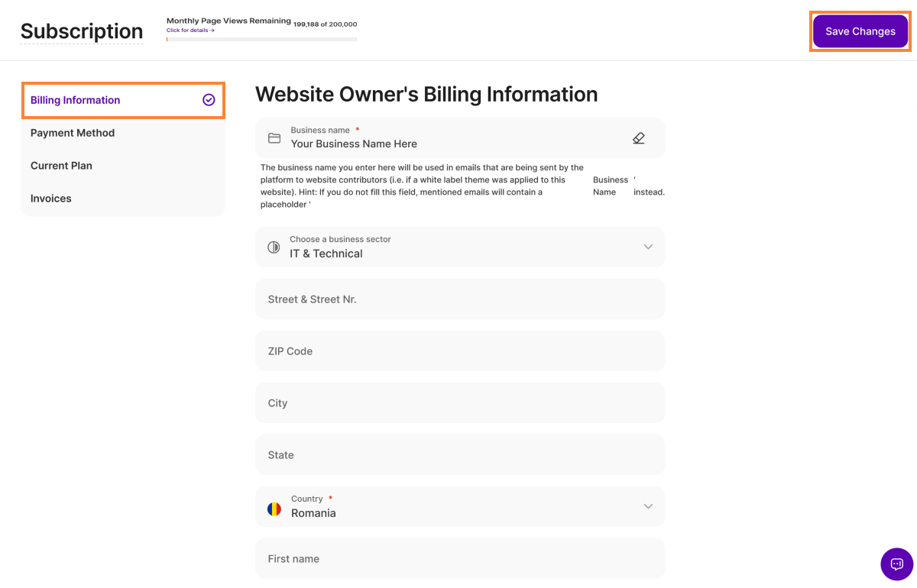The image size is (917, 588).
Task: Click the eraser icon in Business name field
Action: 639,138
